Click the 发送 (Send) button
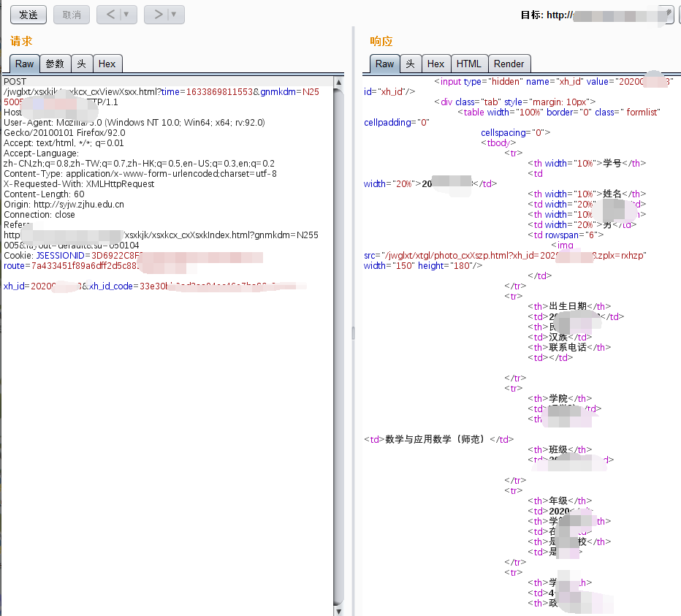 click(x=28, y=15)
